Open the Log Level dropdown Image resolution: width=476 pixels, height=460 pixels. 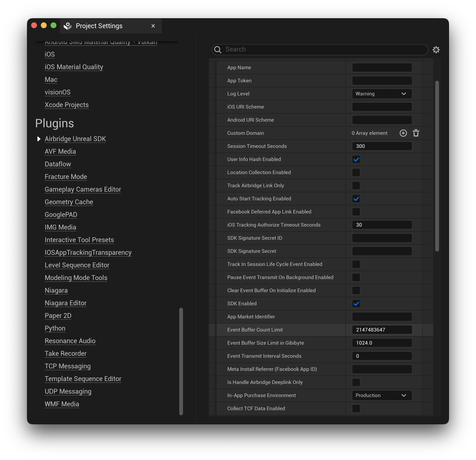pyautogui.click(x=382, y=94)
